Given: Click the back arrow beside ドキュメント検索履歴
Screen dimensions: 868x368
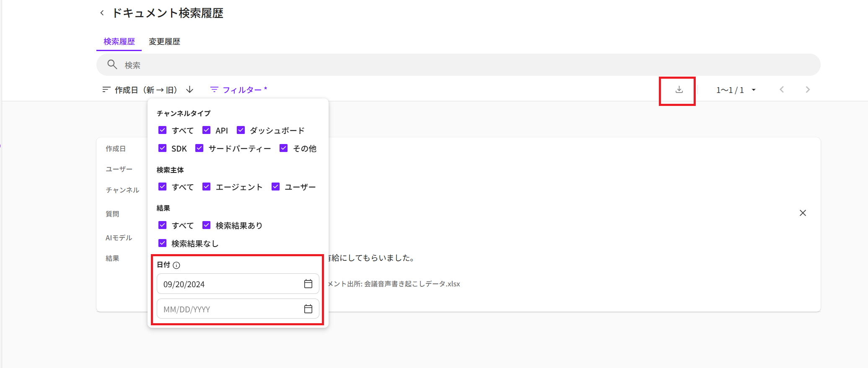Looking at the screenshot, I should coord(102,13).
